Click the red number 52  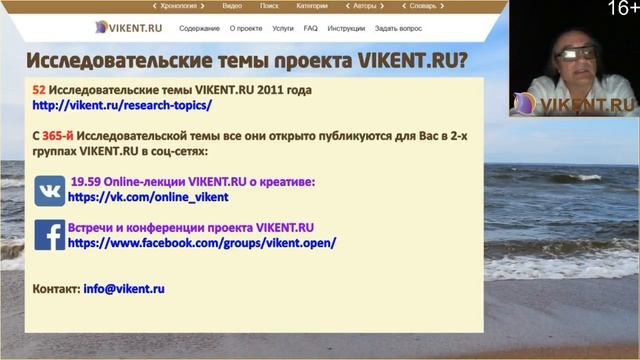(39, 90)
